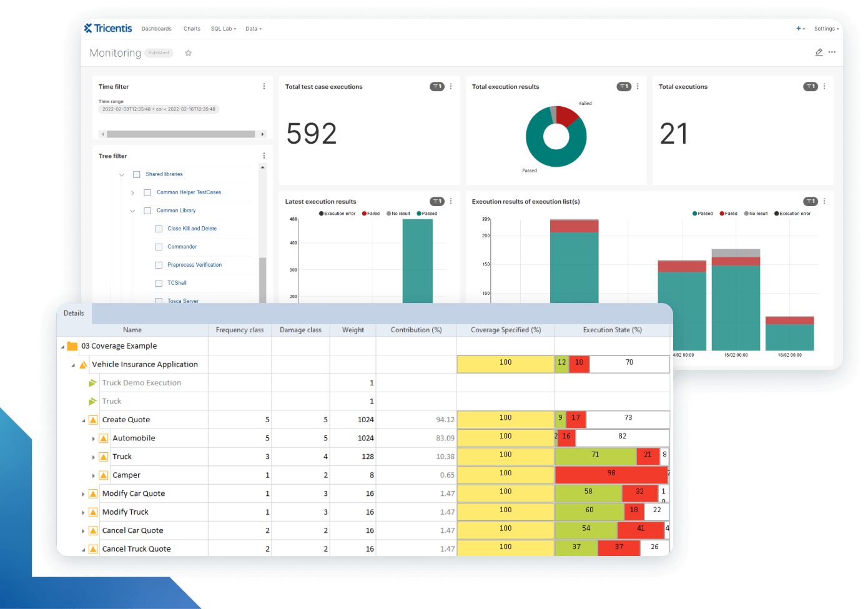Open the dashboard ellipsis options menu
The height and width of the screenshot is (609, 868).
tap(832, 52)
